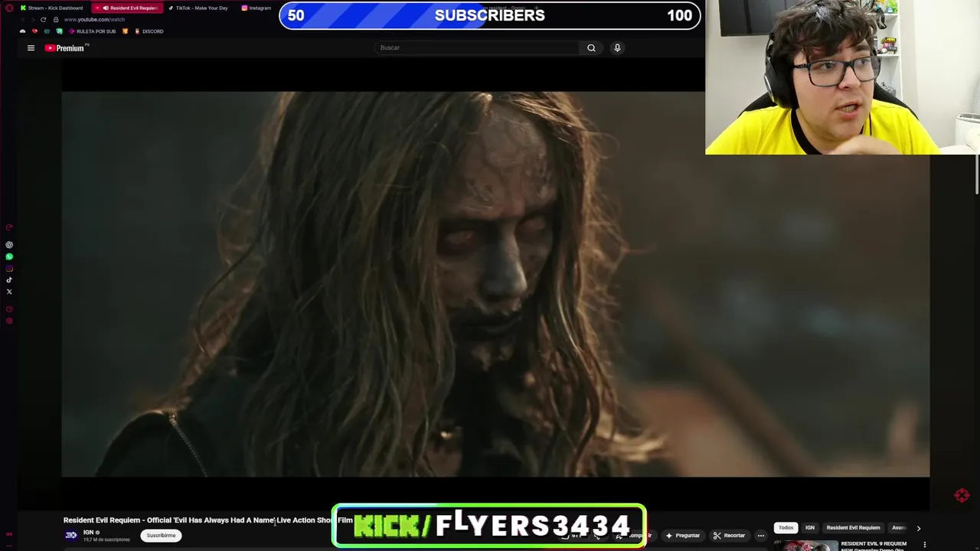Open Instagram in the Opera sidebar
The image size is (980, 551).
[x=9, y=269]
